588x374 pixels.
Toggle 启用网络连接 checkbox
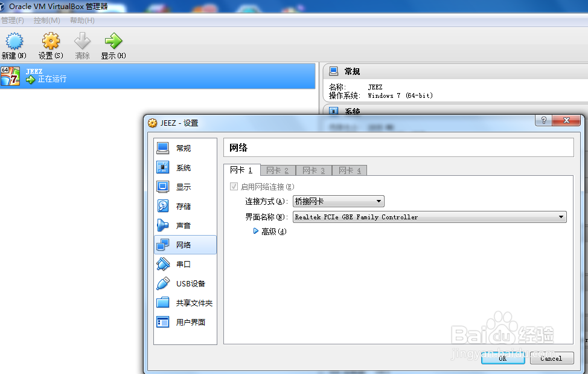pyautogui.click(x=234, y=187)
